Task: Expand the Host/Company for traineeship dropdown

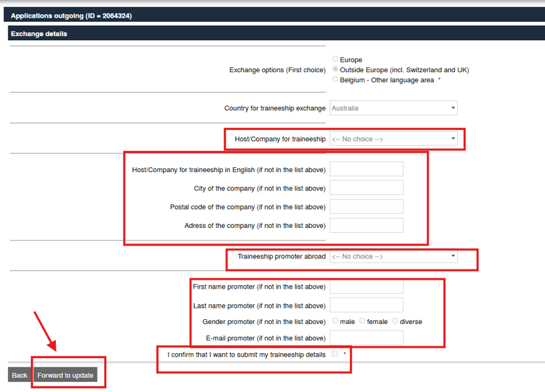Action: pyautogui.click(x=393, y=139)
